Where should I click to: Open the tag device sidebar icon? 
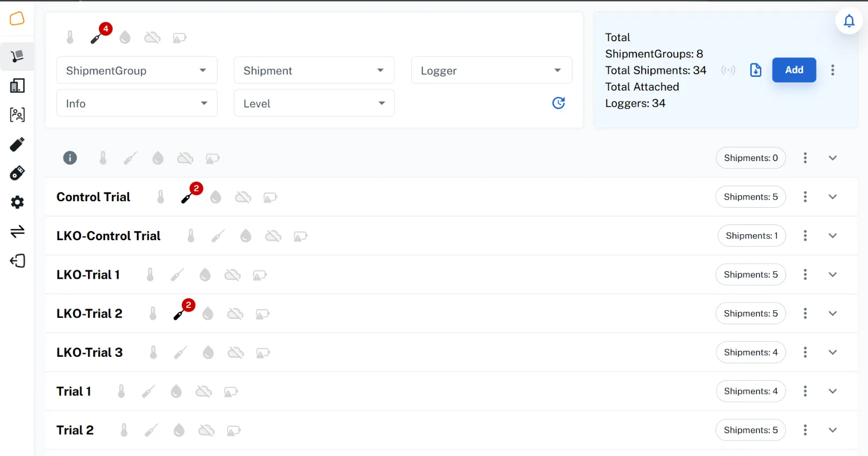(17, 173)
